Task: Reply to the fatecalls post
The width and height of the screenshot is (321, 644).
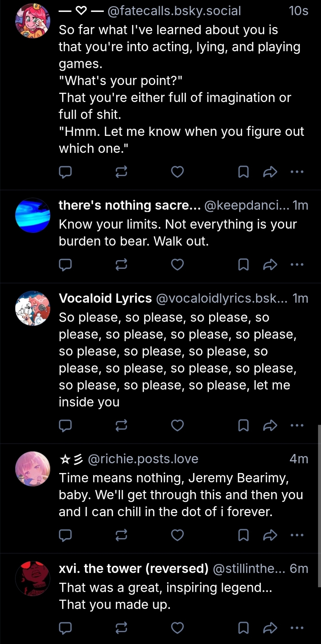Action: click(65, 172)
